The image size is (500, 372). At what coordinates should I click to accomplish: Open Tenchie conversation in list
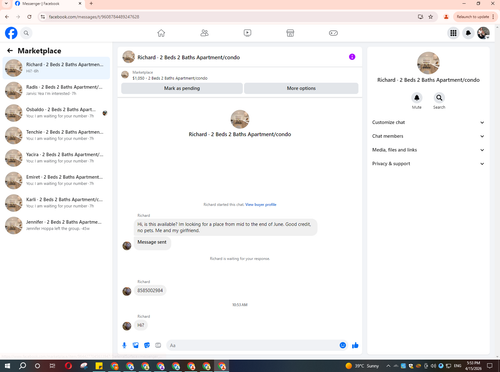[56, 135]
